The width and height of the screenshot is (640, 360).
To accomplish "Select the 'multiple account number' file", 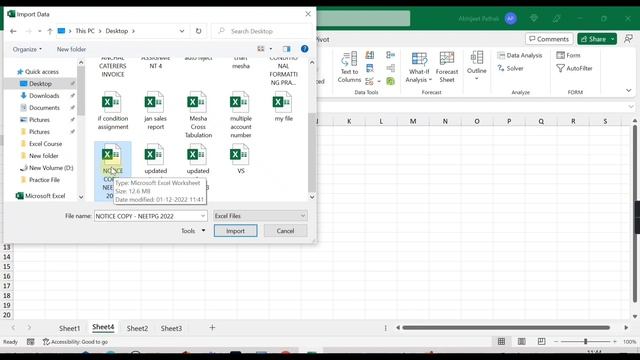I will (x=241, y=115).
